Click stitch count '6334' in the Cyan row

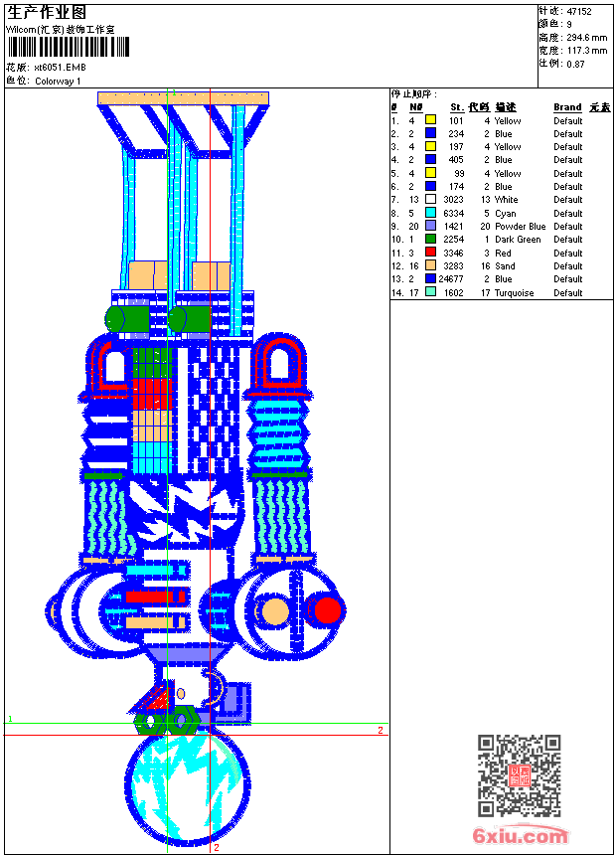click(x=453, y=213)
